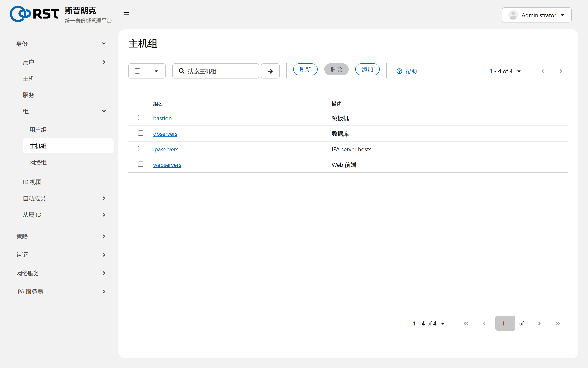Viewport: 588px width, 368px height.
Task: Select the bastion row checkbox
Action: click(140, 118)
